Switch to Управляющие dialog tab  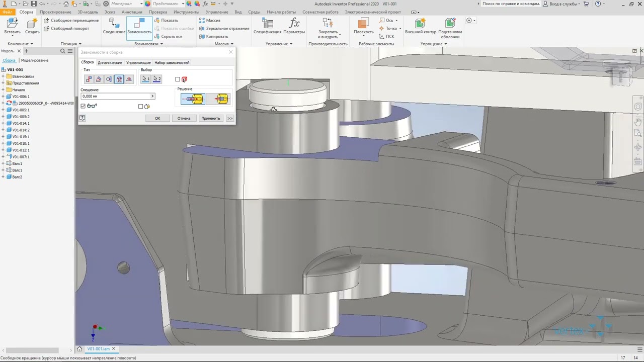(x=138, y=63)
